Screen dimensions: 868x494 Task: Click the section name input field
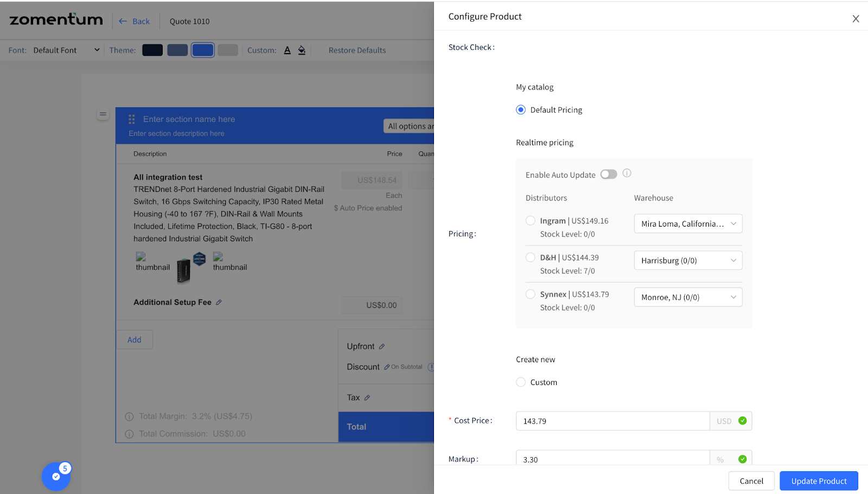pos(189,119)
